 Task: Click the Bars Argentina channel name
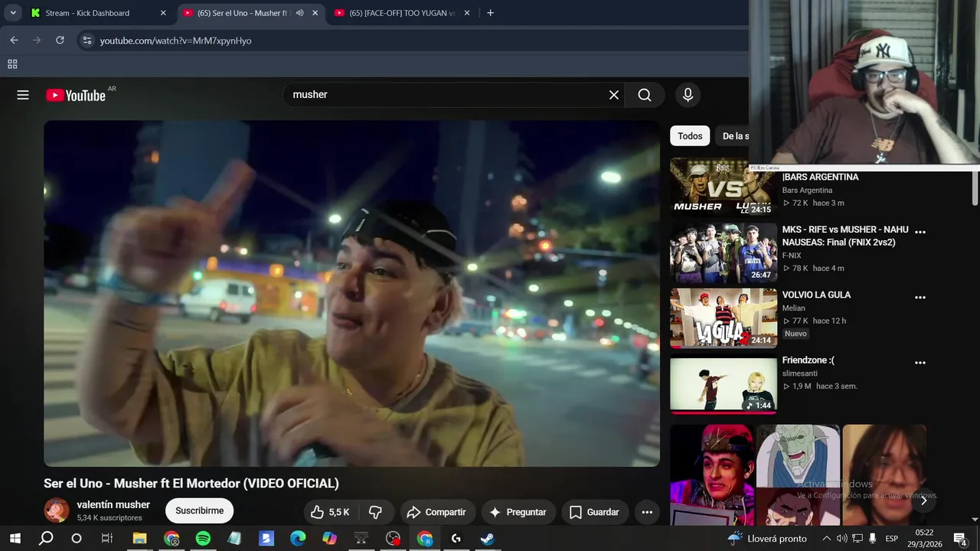tap(807, 191)
